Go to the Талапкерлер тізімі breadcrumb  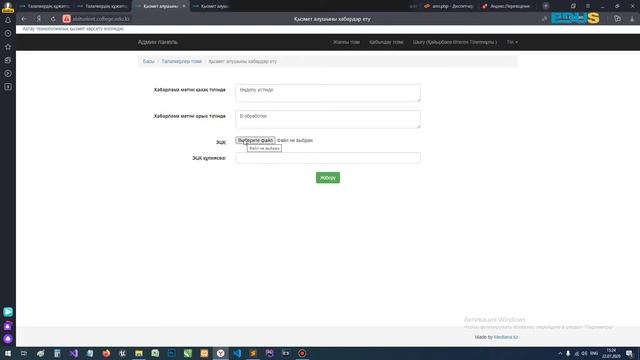coord(182,61)
